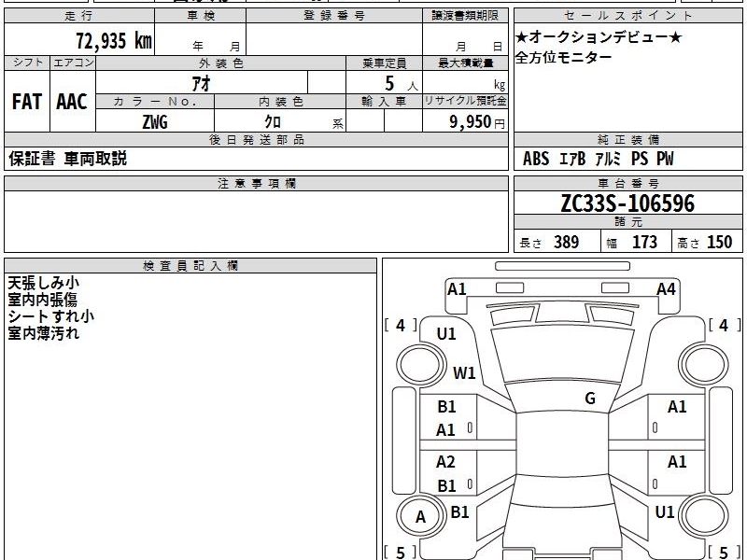The image size is (747, 560).
Task: Click the 最大積載量 header
Action: (x=465, y=63)
